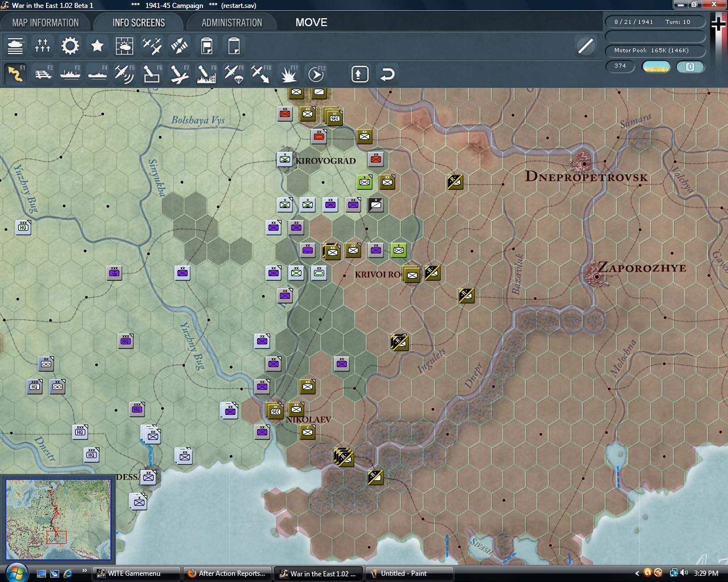Viewport: 728px width, 582px height.
Task: Open the filled logistics report page icon
Action: [206, 45]
